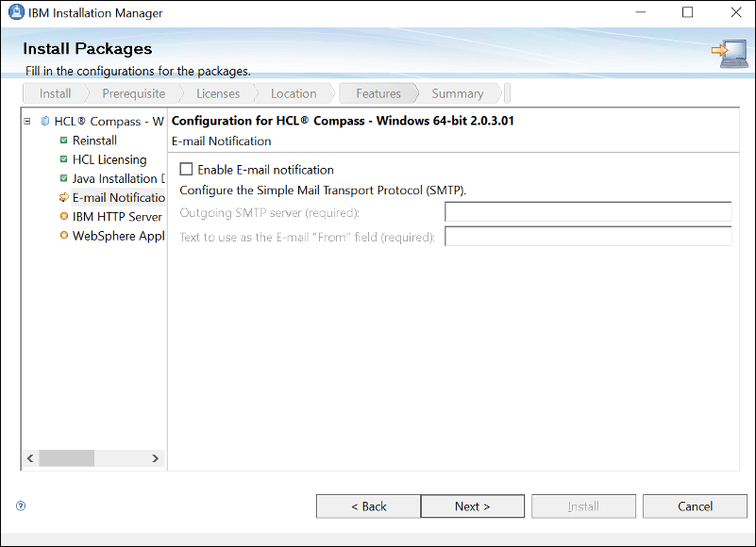Click the E-mail "From" field label
Image resolution: width=756 pixels, height=547 pixels.
pyautogui.click(x=307, y=237)
